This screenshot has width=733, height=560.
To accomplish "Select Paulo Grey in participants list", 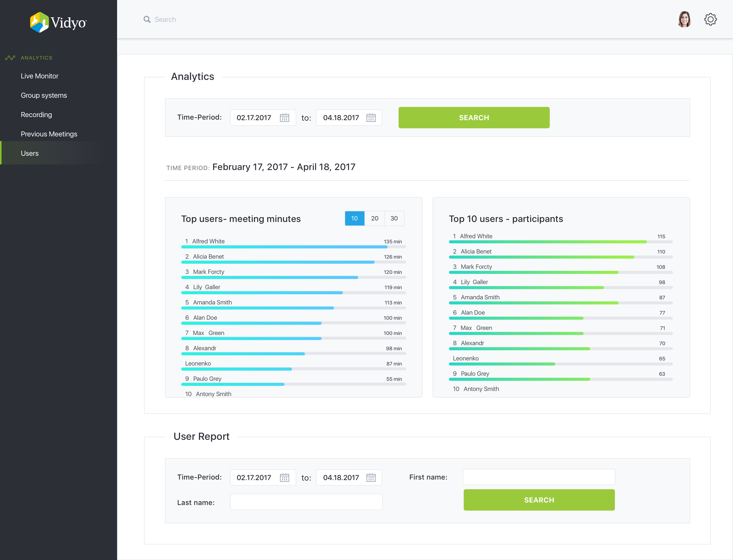I will point(475,374).
